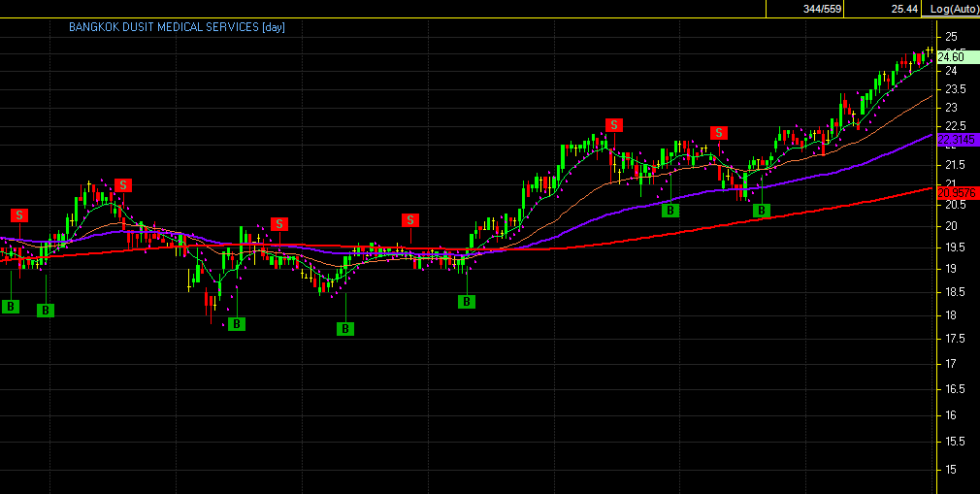Click the earliest S sell signal marker
The width and height of the screenshot is (980, 494).
pos(19,215)
